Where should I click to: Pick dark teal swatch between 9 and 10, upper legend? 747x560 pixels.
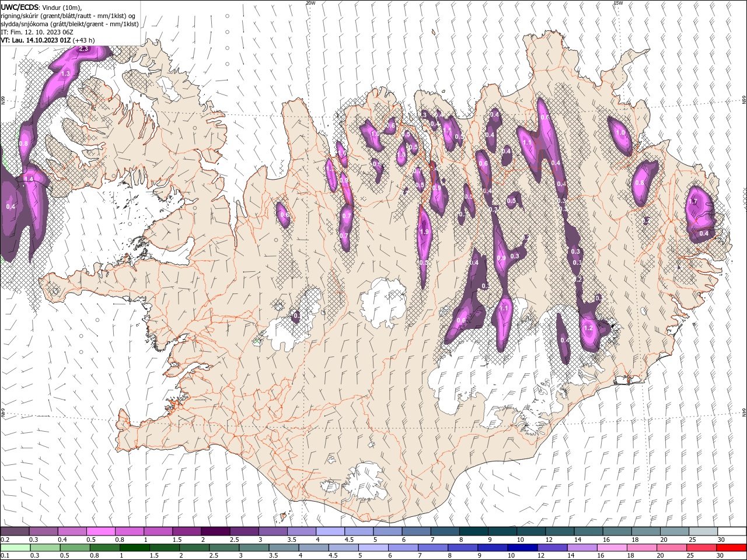click(x=501, y=531)
